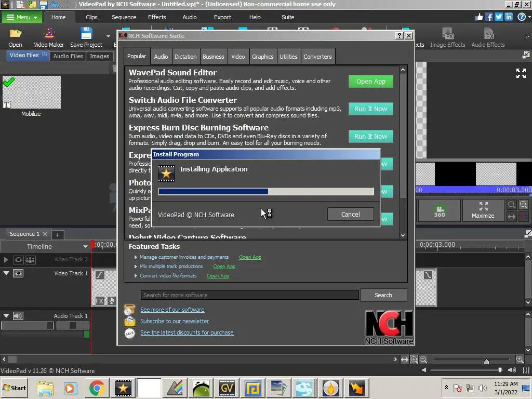Expand Video Track 2 with the triangle

pos(6,260)
